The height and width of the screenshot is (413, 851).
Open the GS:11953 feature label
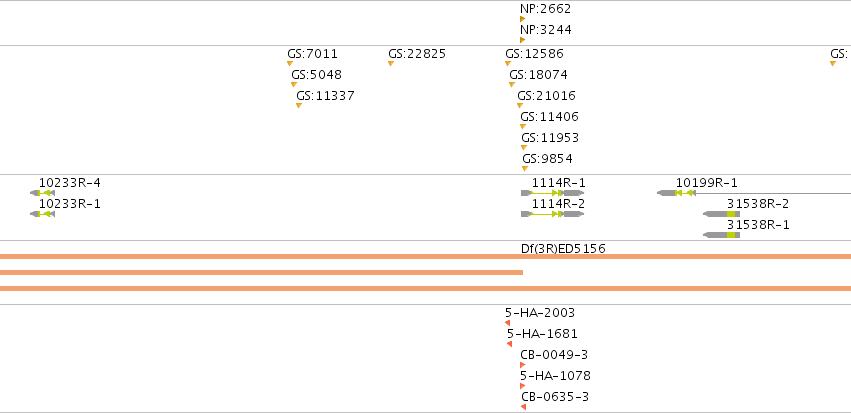(550, 138)
